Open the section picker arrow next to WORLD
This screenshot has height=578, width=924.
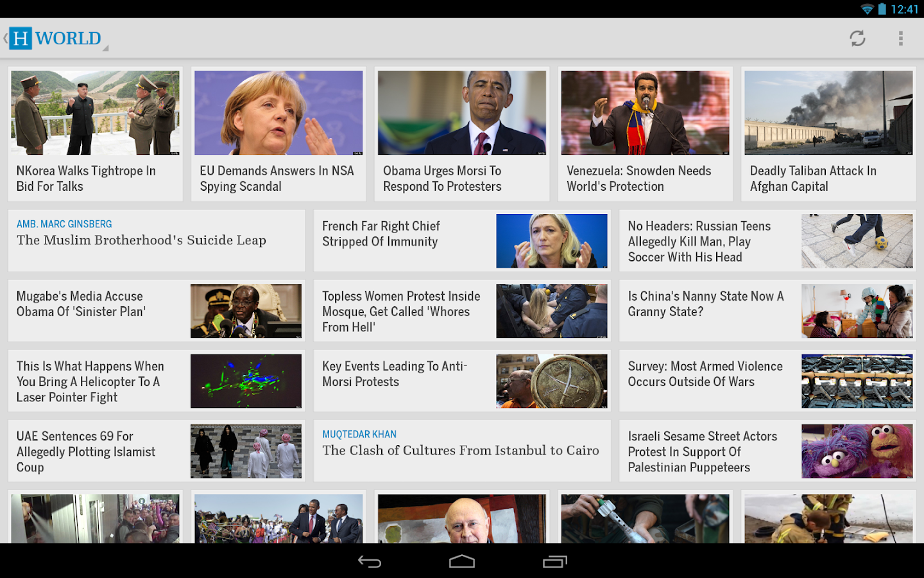tap(107, 48)
